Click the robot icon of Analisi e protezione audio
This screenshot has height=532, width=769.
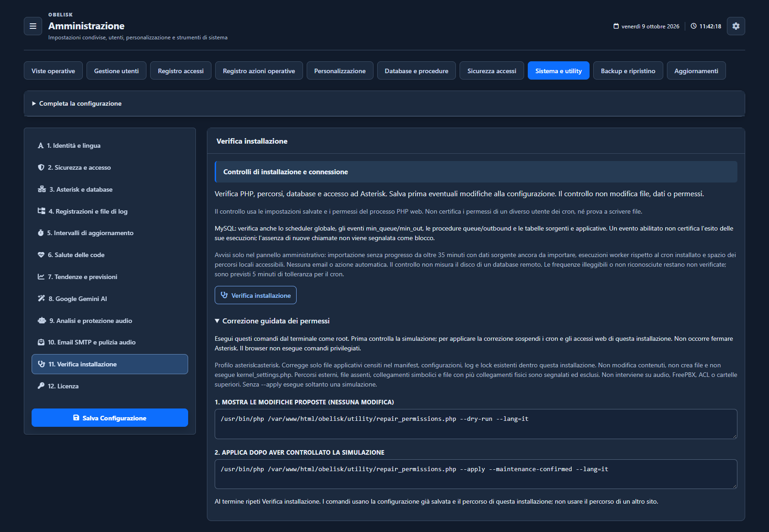click(x=42, y=320)
